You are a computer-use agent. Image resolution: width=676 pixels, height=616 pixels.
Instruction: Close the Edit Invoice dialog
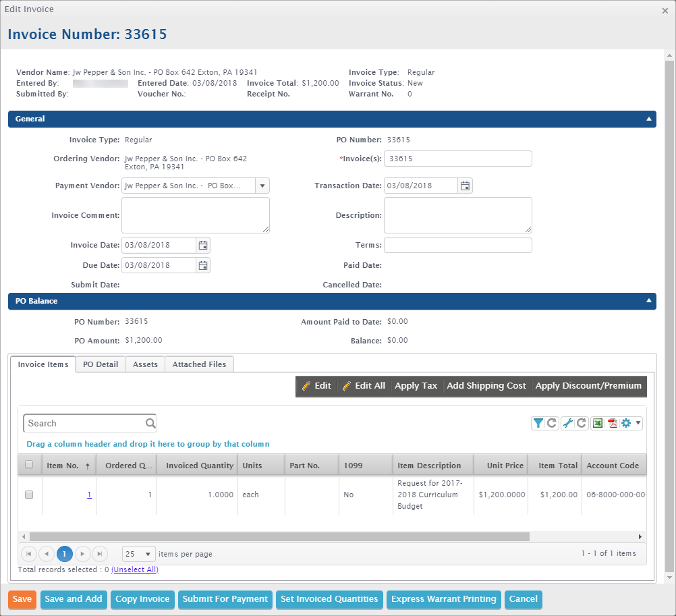665,11
